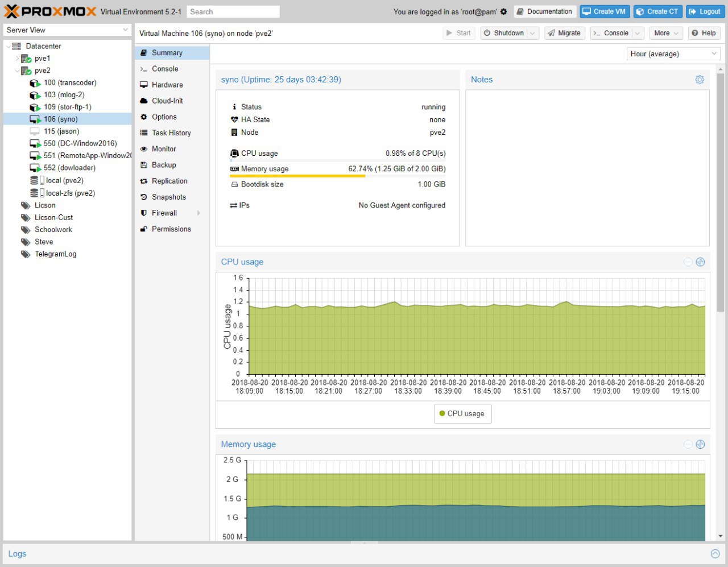Viewport: 728px width, 567px height.
Task: Open the Backup tab
Action: (172, 165)
